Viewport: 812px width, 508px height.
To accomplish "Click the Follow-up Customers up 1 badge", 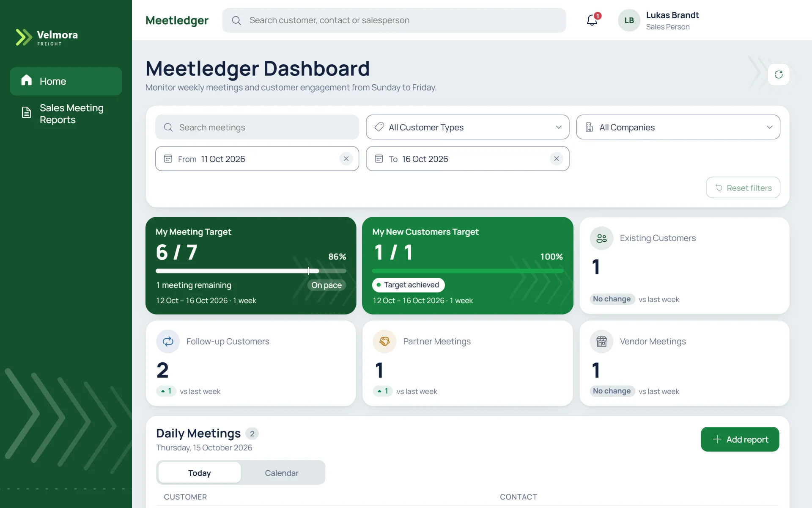I will (x=166, y=391).
